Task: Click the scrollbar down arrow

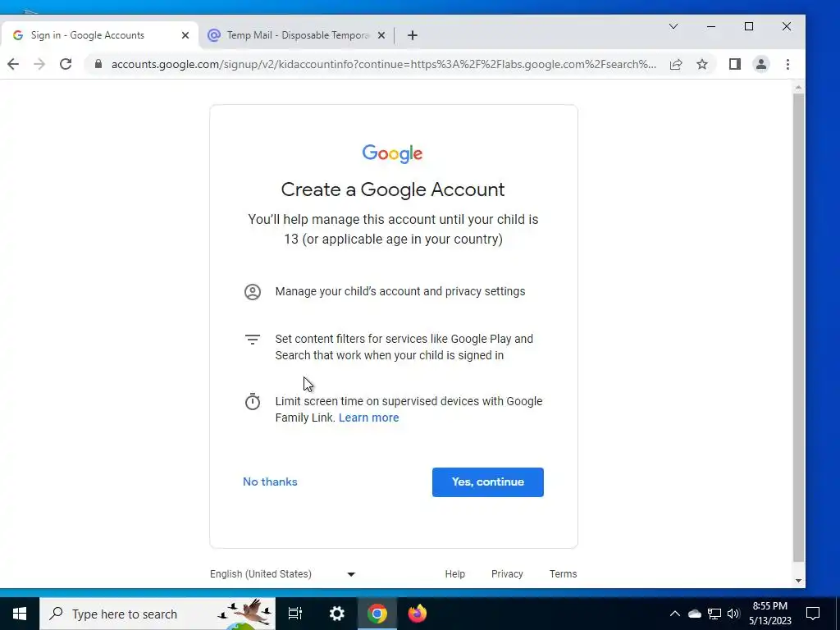Action: pos(798,581)
